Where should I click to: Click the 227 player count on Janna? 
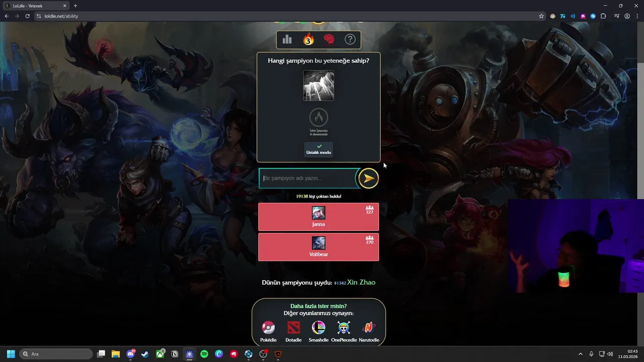pos(369,210)
